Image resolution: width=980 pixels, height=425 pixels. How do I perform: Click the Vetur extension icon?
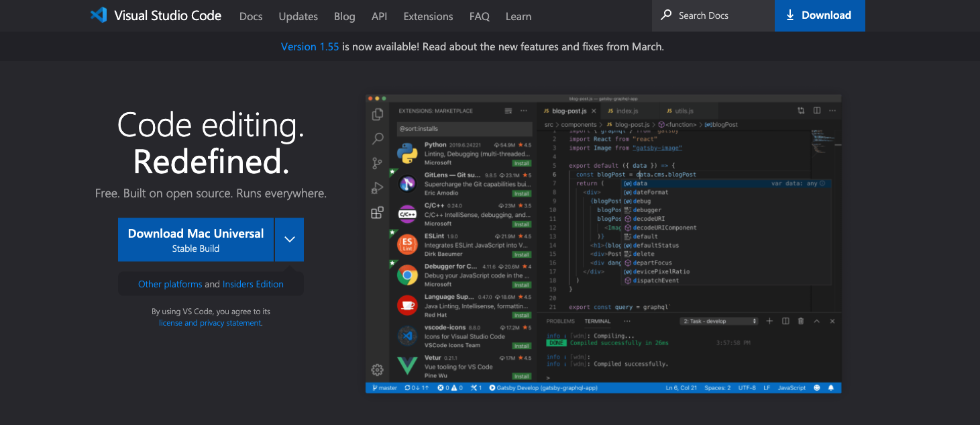tap(407, 366)
